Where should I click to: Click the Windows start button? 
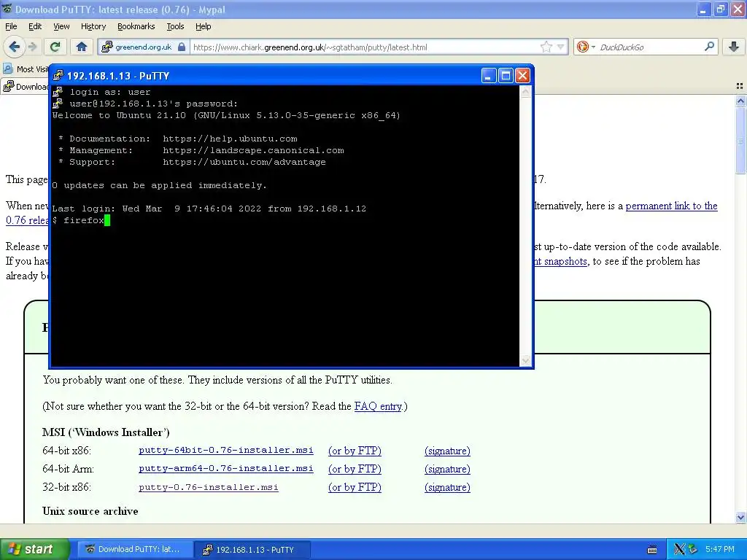34,549
